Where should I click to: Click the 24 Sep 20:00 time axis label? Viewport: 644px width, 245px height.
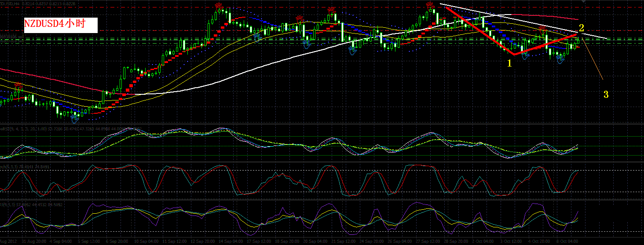(371, 241)
